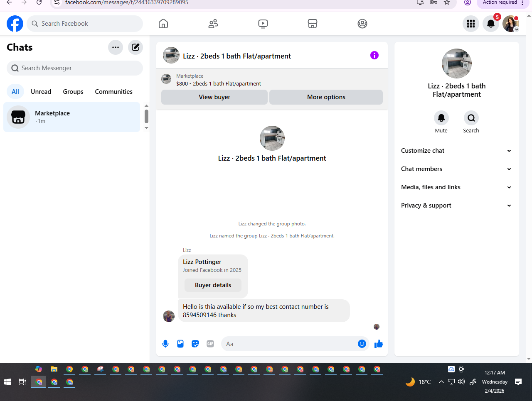Expand Chat members section

(456, 169)
